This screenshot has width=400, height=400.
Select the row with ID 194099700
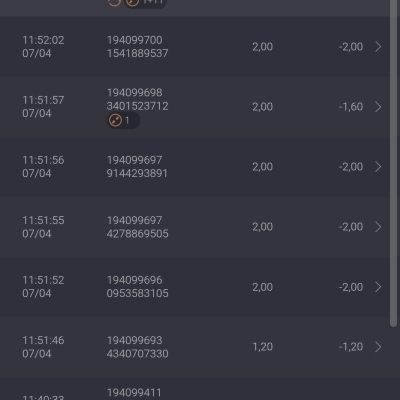click(195, 47)
